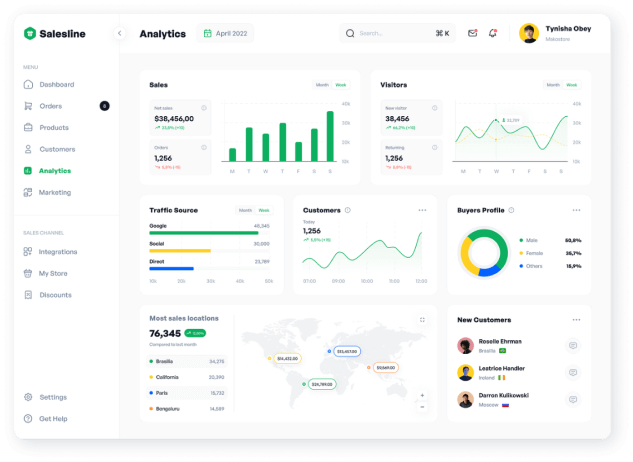The height and width of the screenshot is (462, 633).
Task: Click the Buyers Profile donut chart
Action: 484,253
